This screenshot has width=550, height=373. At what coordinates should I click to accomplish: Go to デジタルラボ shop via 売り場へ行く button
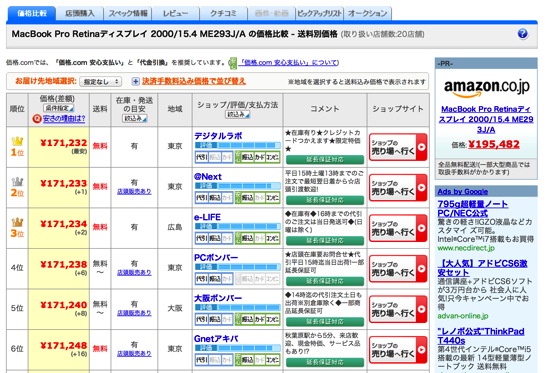398,147
